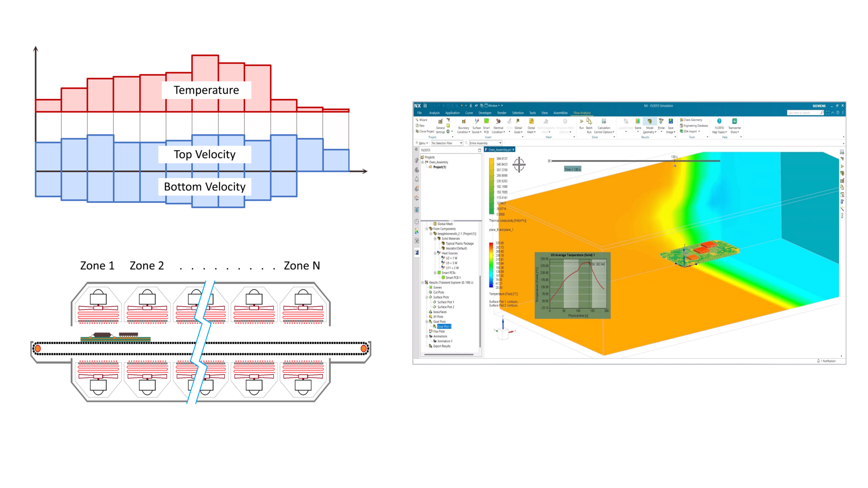Collapse the Heat Sources tree node
868x488 pixels.
point(436,253)
